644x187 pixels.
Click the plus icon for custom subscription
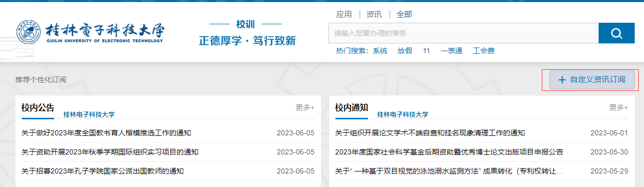[x=562, y=80]
